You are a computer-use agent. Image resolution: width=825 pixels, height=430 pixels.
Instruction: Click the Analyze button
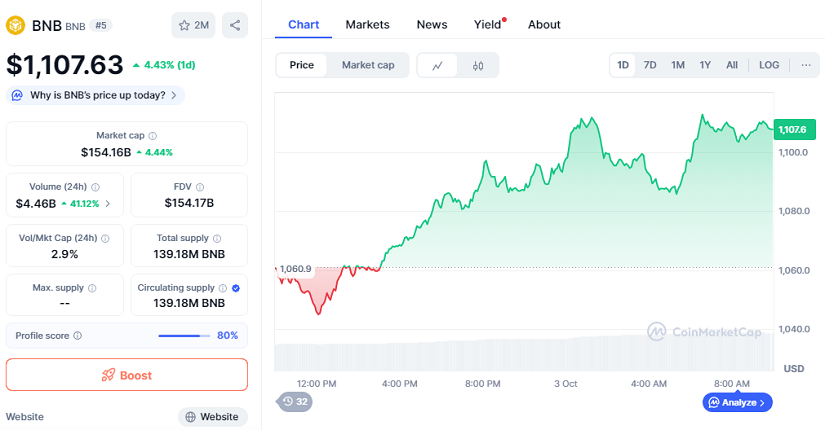pos(738,402)
